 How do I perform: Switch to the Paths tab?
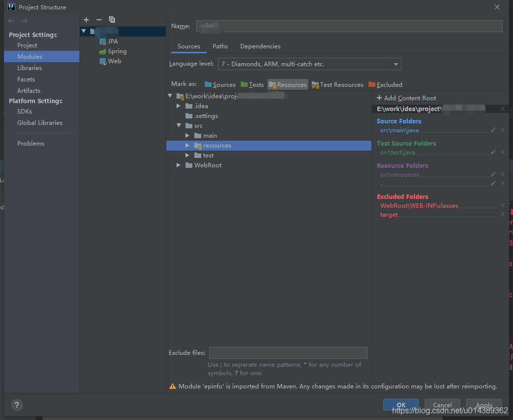pos(220,46)
